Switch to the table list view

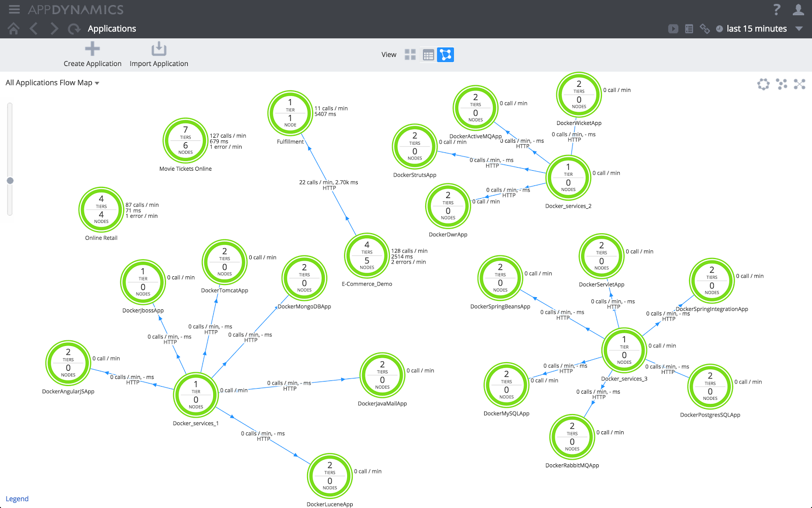[428, 55]
